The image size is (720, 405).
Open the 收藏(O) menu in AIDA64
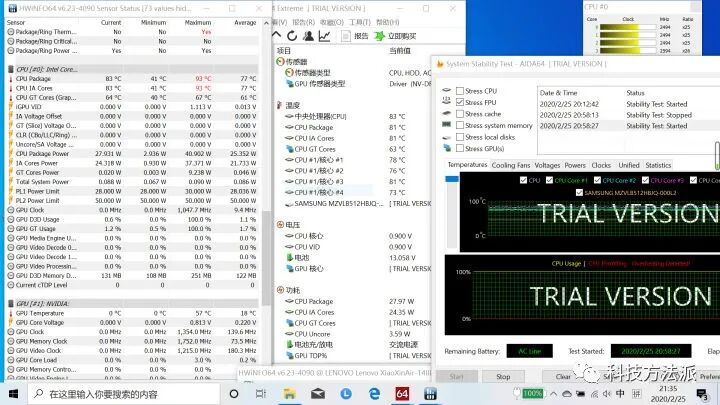point(332,22)
